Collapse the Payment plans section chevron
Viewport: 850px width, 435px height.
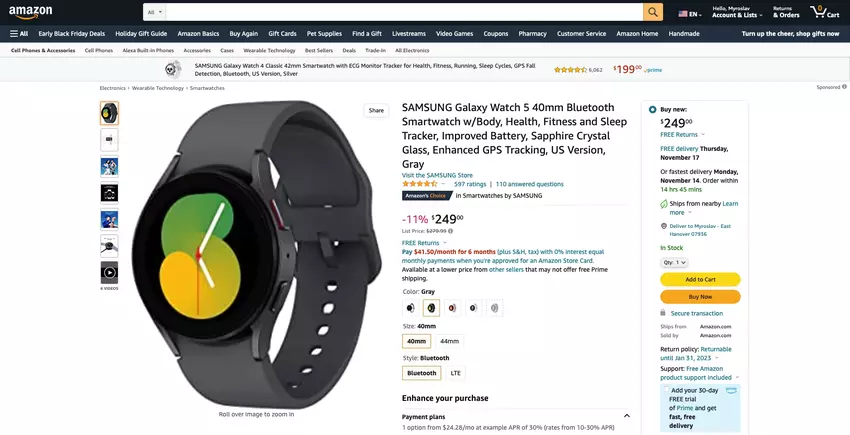coord(627,416)
